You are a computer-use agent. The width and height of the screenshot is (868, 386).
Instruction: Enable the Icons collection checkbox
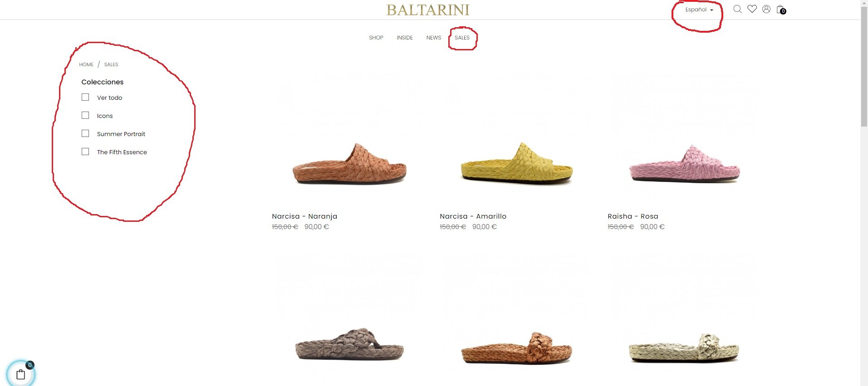tap(85, 115)
